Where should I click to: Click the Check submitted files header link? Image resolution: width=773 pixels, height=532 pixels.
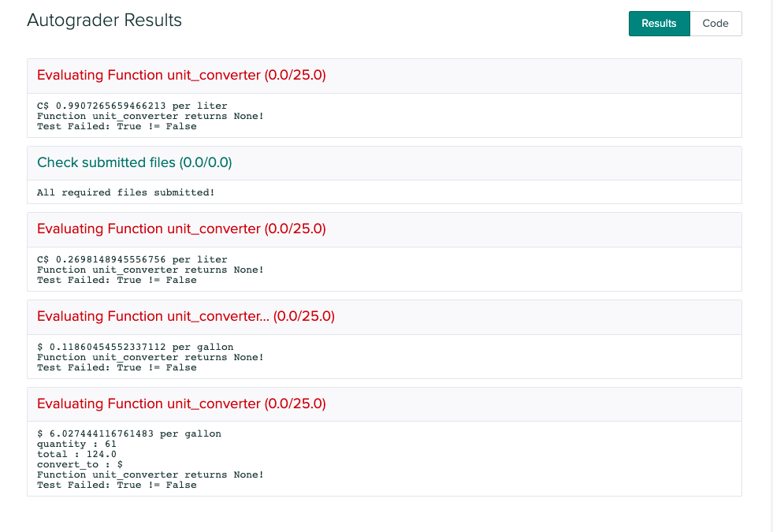click(x=135, y=162)
